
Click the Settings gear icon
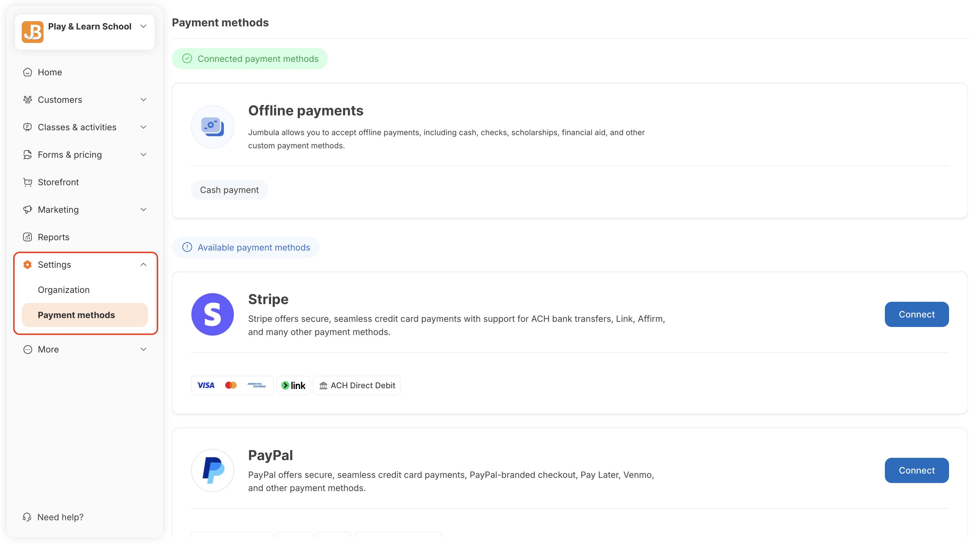tap(28, 265)
